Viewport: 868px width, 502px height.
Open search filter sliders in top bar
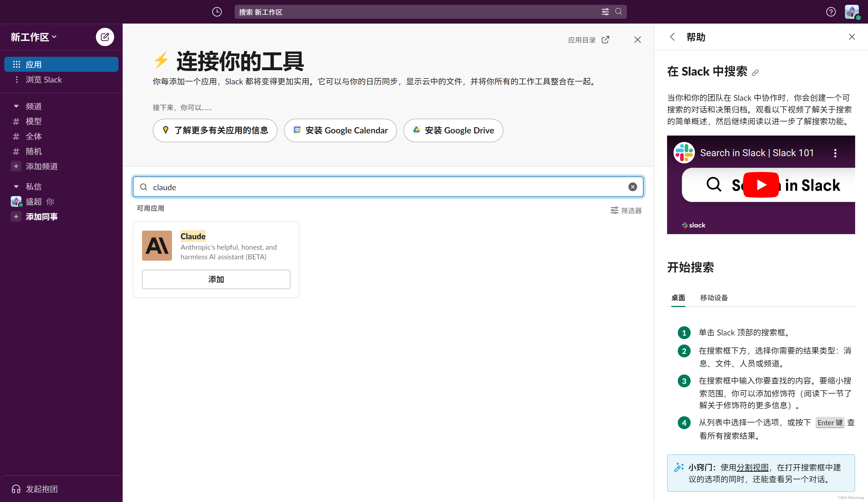(x=605, y=12)
